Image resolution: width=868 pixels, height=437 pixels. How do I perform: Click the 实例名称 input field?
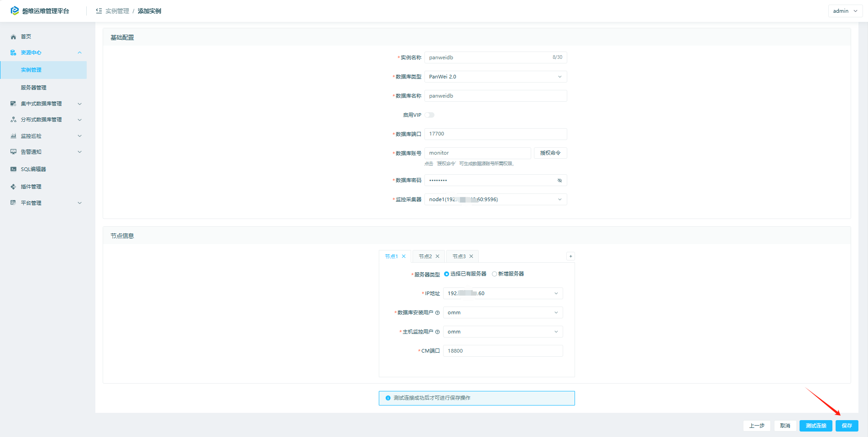pyautogui.click(x=496, y=57)
